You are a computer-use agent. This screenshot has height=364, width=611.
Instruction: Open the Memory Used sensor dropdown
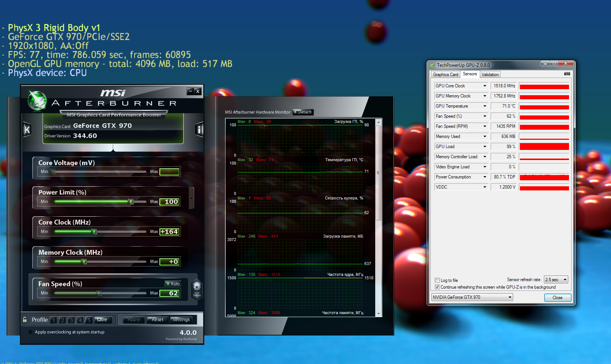point(485,136)
